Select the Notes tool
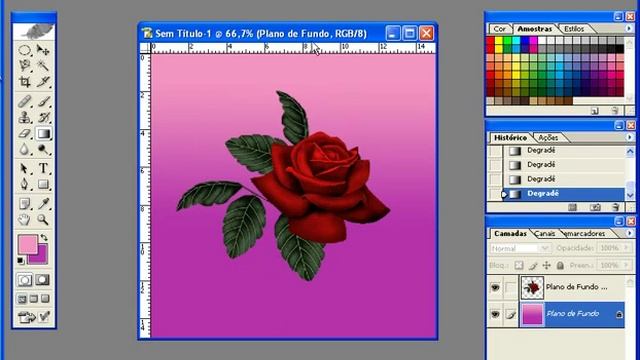The width and height of the screenshot is (640, 360). (24, 203)
